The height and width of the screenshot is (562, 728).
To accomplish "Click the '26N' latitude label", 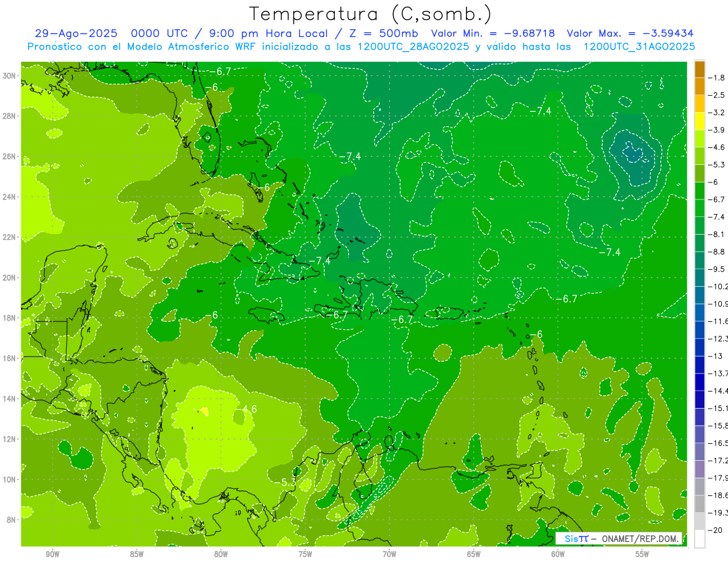I will [x=10, y=156].
